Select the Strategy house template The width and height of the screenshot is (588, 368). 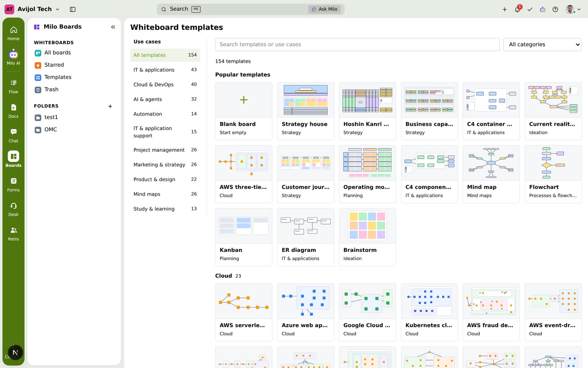coord(305,111)
